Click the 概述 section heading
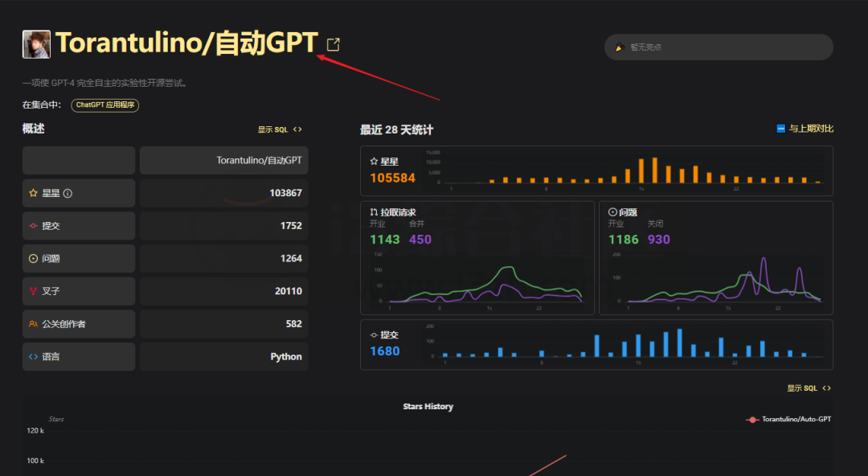 click(33, 129)
